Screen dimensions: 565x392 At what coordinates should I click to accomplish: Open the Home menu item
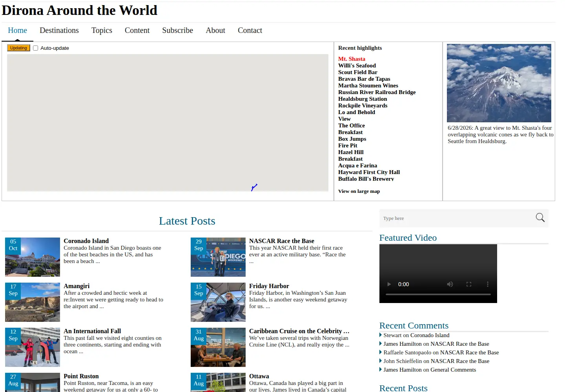click(x=17, y=31)
